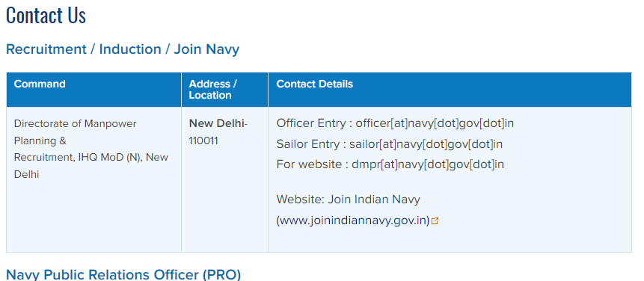Click the 110011 postal code text
644x281 pixels.
203,140
